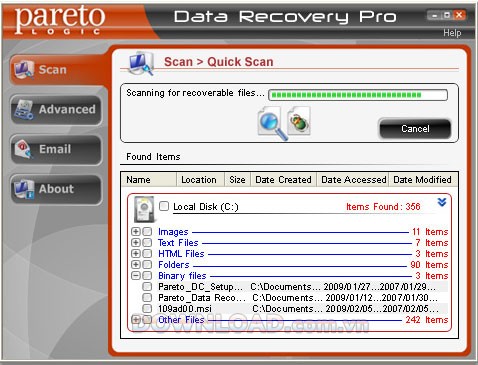478x365 pixels.
Task: Open the Advanced section in the sidebar
Action: click(56, 110)
